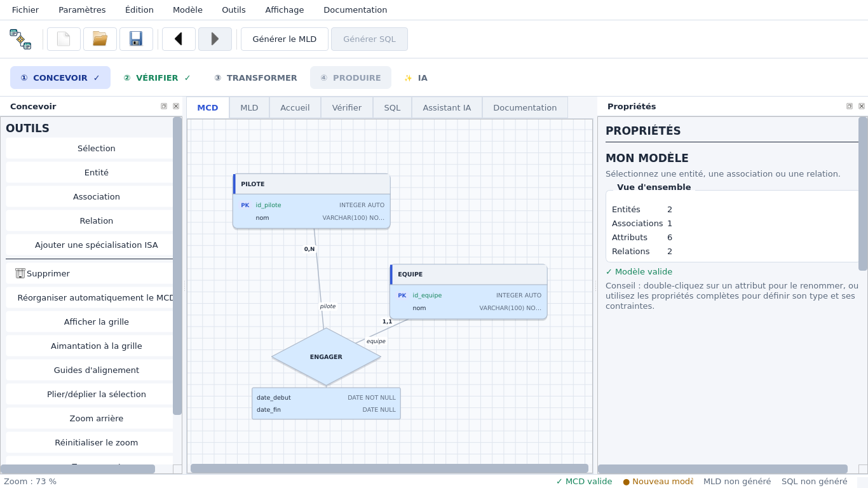Float the Propriétés panel with its undock icon
The width and height of the screenshot is (868, 488).
[x=850, y=106]
